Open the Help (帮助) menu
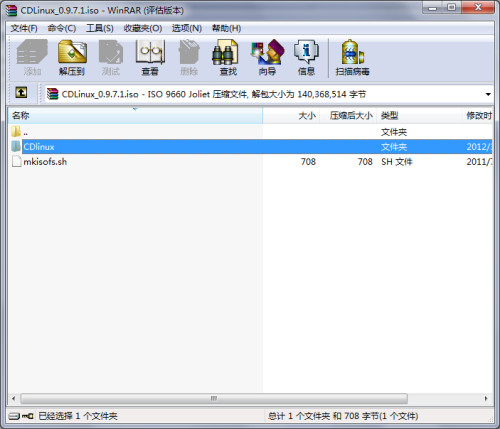The width and height of the screenshot is (500, 429). click(227, 28)
